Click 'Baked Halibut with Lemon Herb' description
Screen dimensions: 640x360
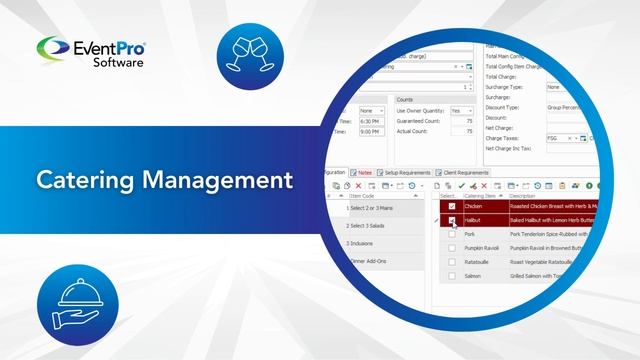pyautogui.click(x=552, y=220)
